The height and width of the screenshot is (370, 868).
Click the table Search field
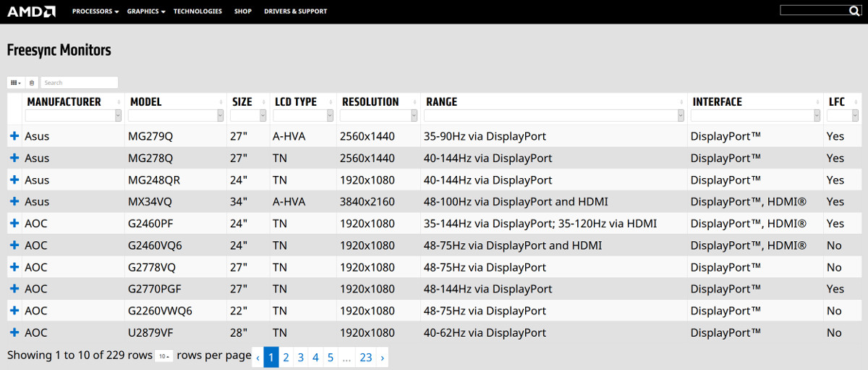79,83
